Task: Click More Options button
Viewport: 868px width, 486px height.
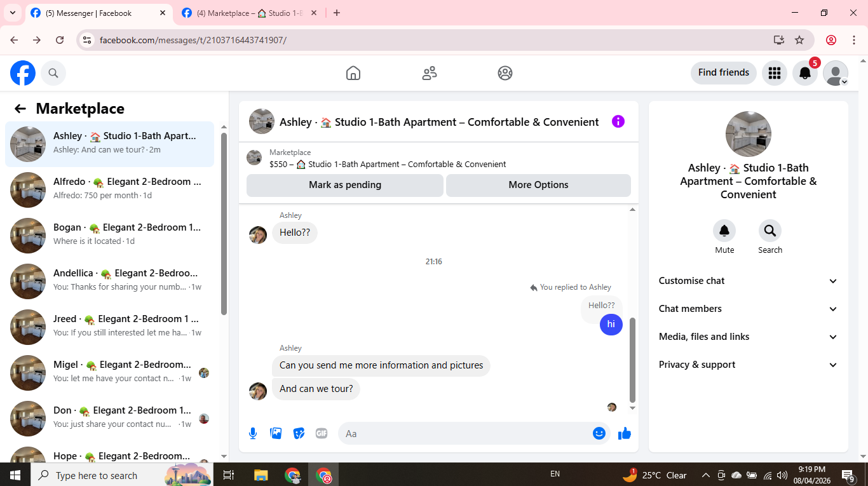Action: click(538, 185)
